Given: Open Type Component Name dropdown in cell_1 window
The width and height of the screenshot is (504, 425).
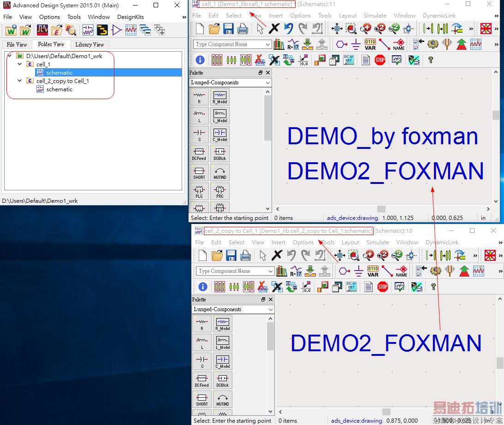Looking at the screenshot, I should pos(268,44).
